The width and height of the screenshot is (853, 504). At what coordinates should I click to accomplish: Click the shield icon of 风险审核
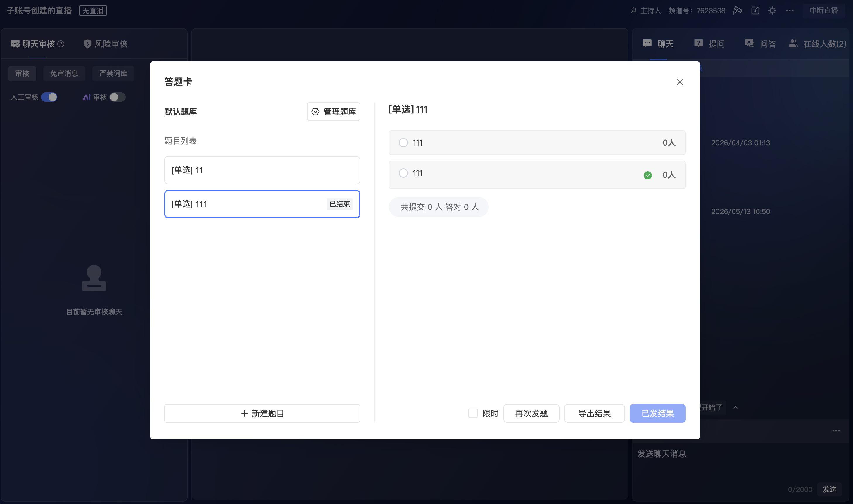[88, 44]
